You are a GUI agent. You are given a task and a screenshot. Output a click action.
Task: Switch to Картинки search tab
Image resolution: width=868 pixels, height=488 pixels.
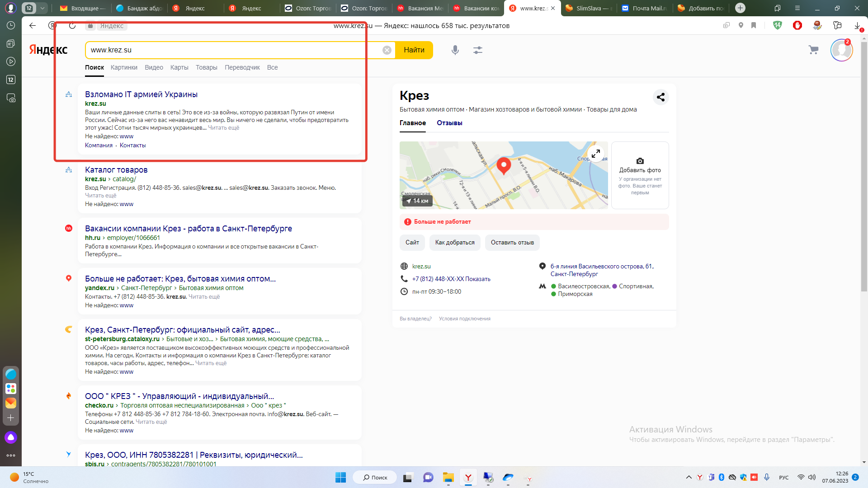[124, 67]
